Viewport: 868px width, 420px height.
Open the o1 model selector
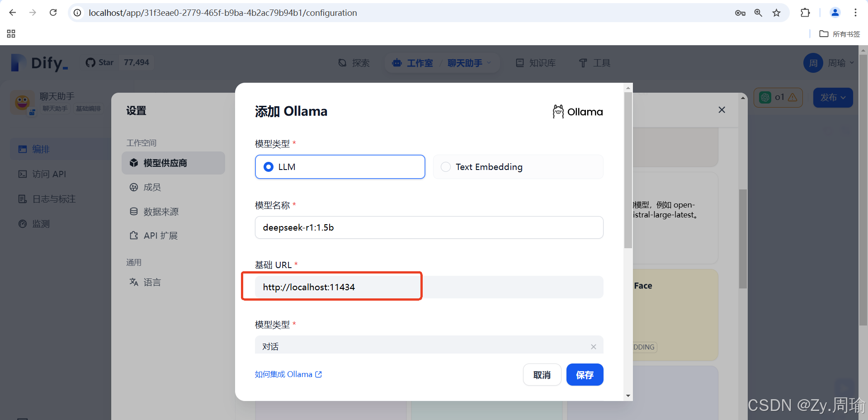coord(778,97)
